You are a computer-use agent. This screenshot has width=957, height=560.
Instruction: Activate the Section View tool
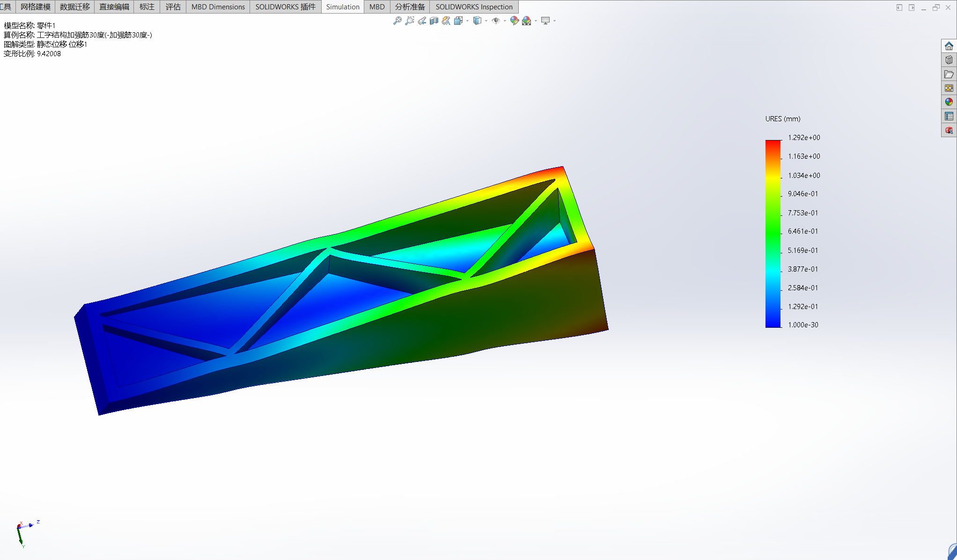click(434, 21)
